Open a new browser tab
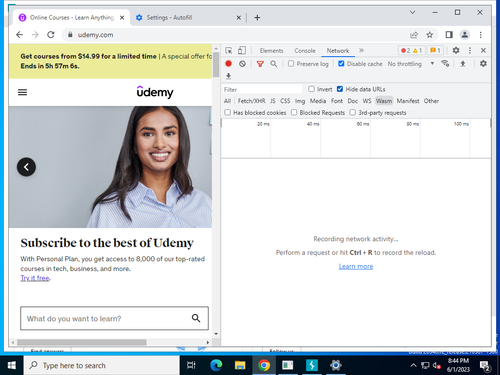Viewport: 500px width, 375px height. click(x=257, y=18)
